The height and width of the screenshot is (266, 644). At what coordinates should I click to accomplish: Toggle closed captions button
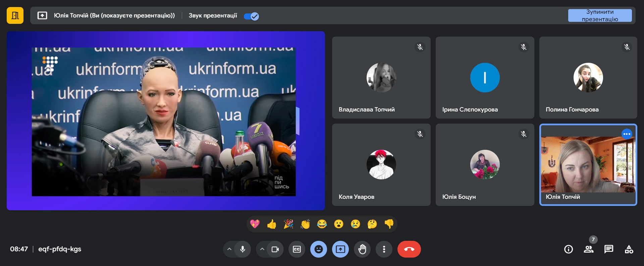point(297,249)
